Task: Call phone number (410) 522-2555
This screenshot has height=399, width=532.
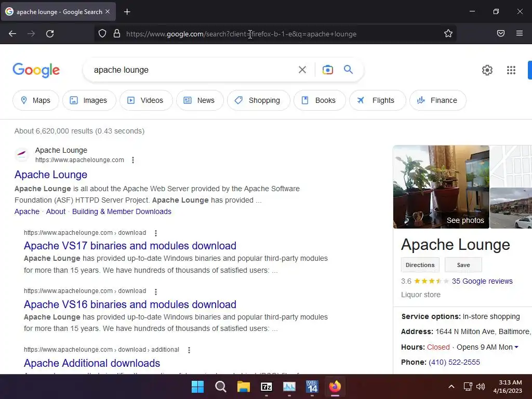Action: [454, 362]
